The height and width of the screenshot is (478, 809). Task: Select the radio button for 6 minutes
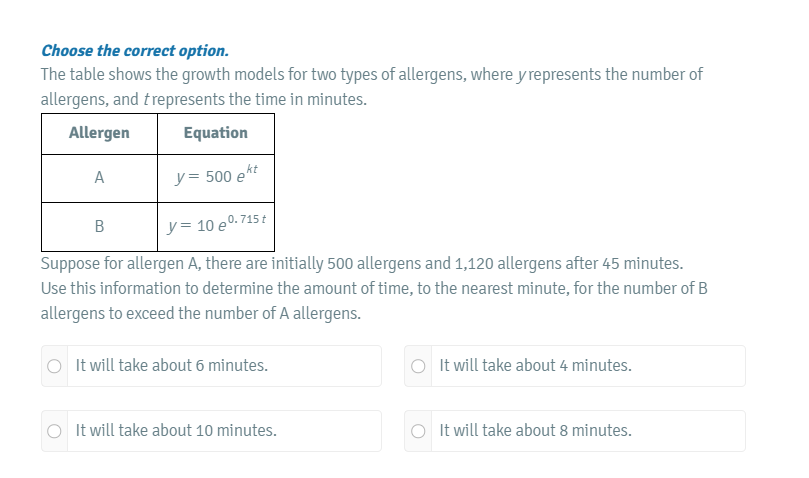pyautogui.click(x=54, y=366)
